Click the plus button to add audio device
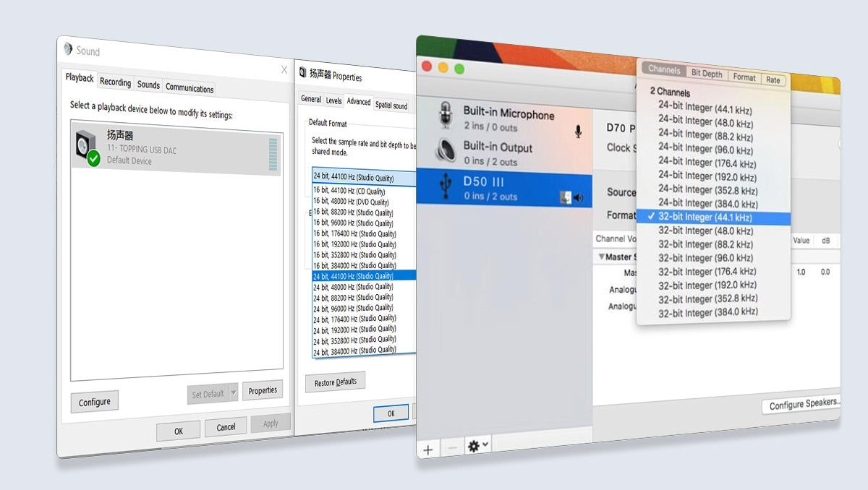 point(428,449)
